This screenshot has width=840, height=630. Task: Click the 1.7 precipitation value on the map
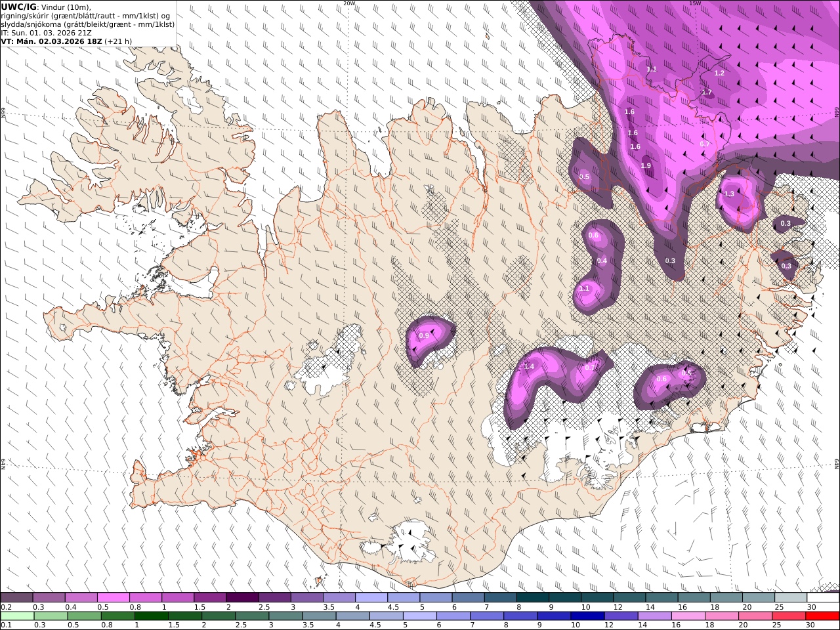(707, 93)
